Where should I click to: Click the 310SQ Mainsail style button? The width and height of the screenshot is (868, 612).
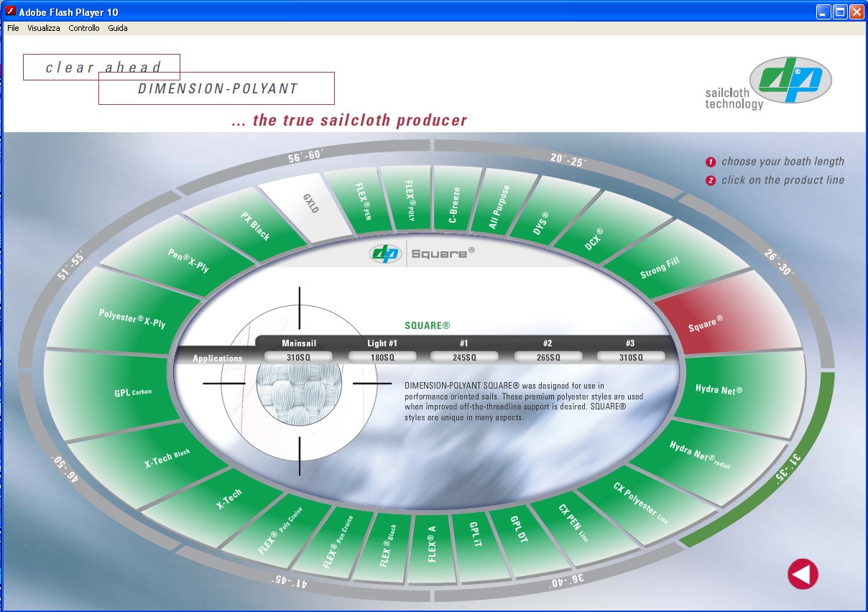pos(299,357)
